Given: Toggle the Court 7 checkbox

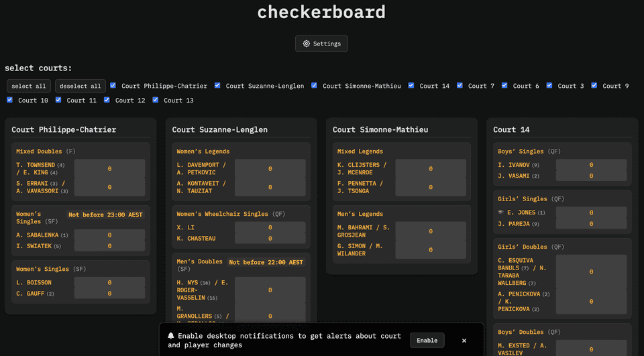Looking at the screenshot, I should pos(460,86).
